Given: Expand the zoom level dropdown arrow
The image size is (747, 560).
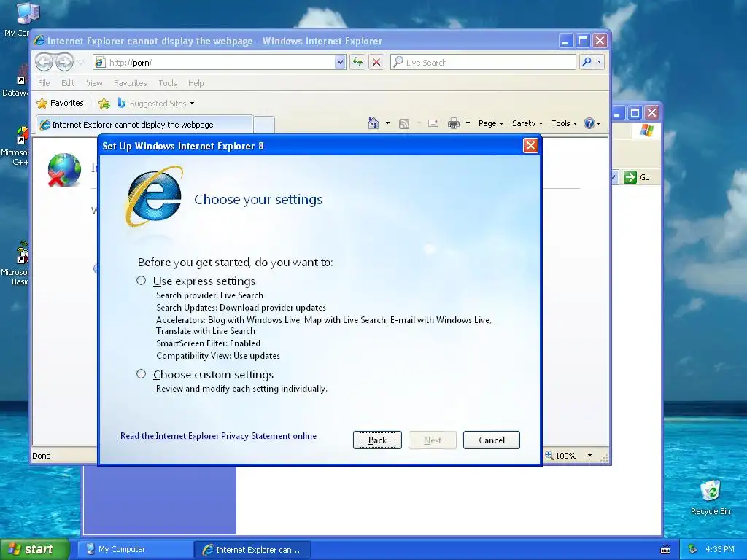Looking at the screenshot, I should pos(589,456).
